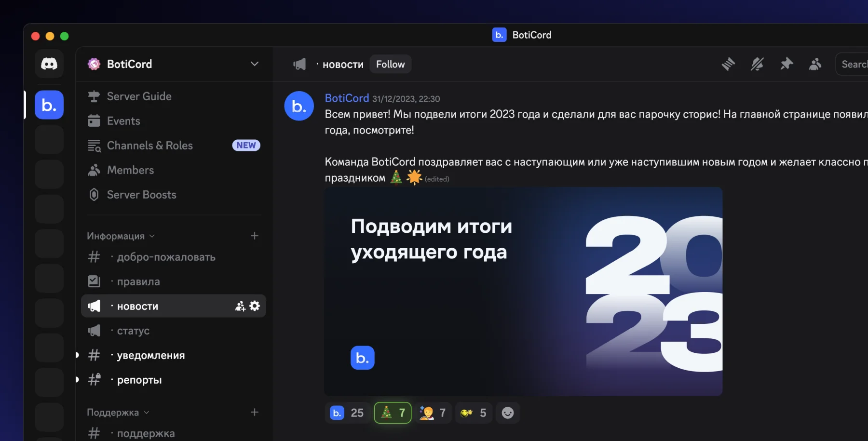Select the новости channel in sidebar
Image resolution: width=868 pixels, height=441 pixels.
point(174,306)
